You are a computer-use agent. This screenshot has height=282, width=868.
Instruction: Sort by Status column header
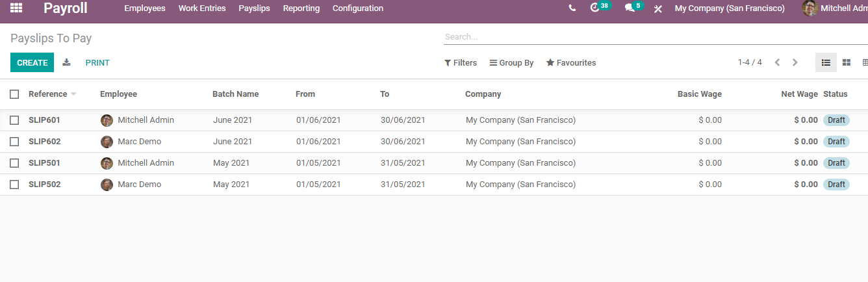pos(836,94)
